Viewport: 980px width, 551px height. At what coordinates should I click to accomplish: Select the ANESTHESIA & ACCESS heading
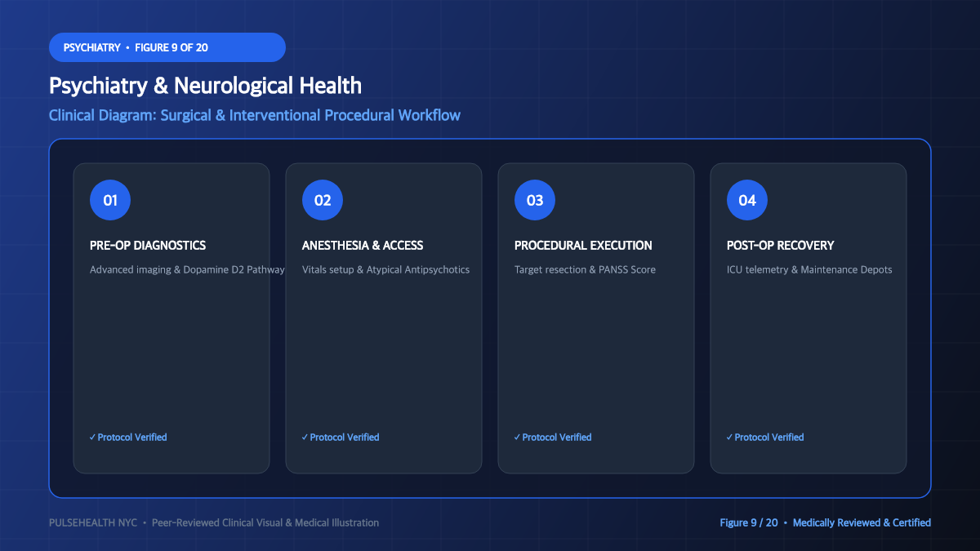click(x=363, y=245)
